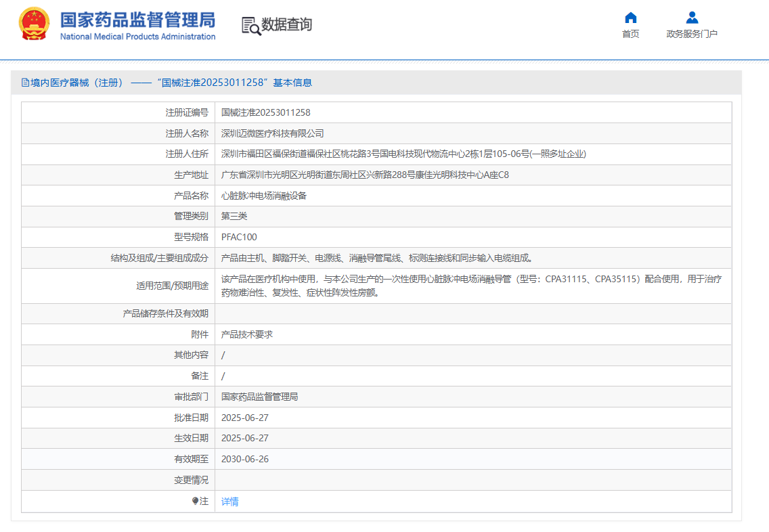Open the 数据查询 search icon
Viewport: 769px width, 532px height.
(251, 26)
